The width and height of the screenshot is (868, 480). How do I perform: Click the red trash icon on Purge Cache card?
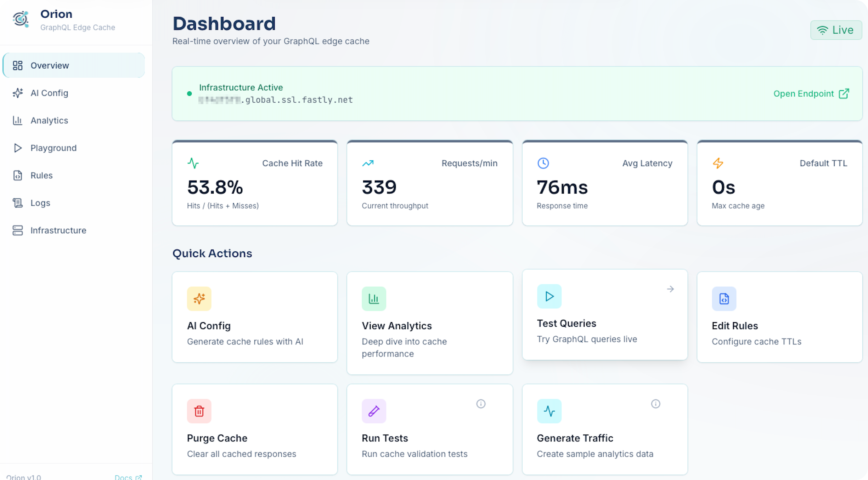click(x=199, y=411)
